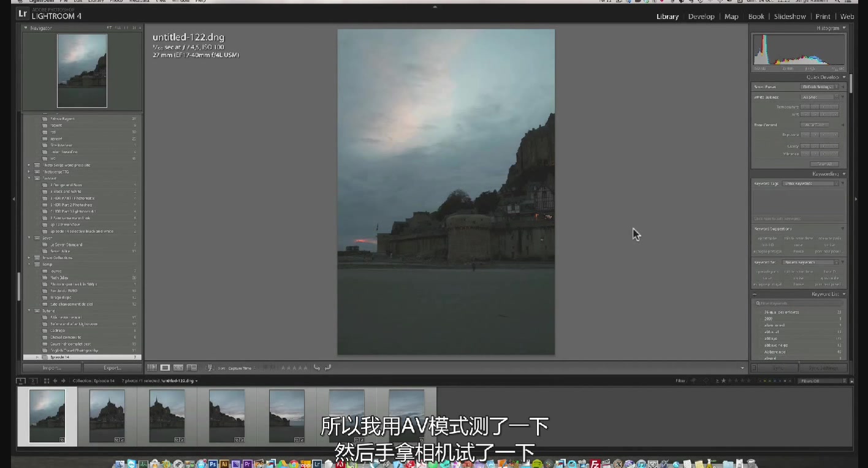Viewport: 868px width, 468px height.
Task: Select the Episode 14 collection
Action: click(x=82, y=357)
